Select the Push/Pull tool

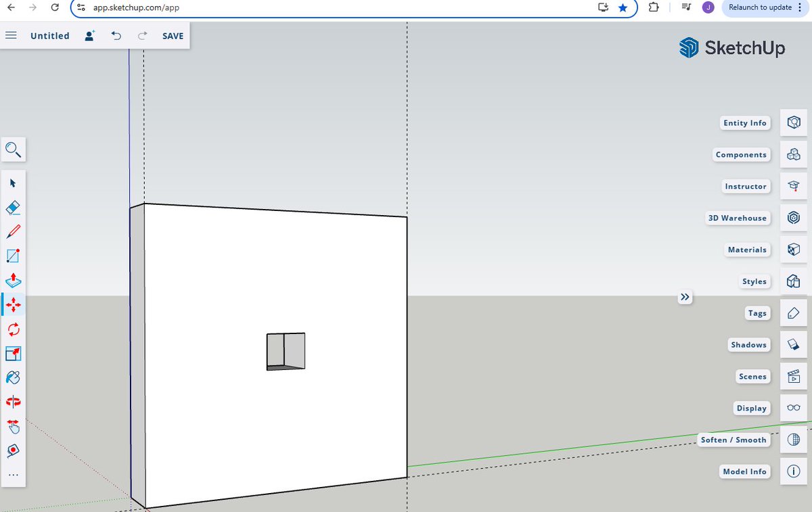pyautogui.click(x=14, y=280)
